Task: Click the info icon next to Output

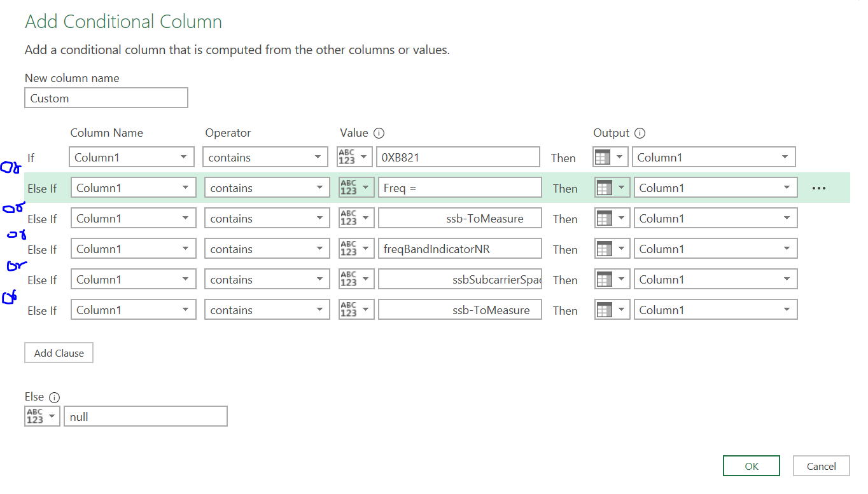Action: 640,134
